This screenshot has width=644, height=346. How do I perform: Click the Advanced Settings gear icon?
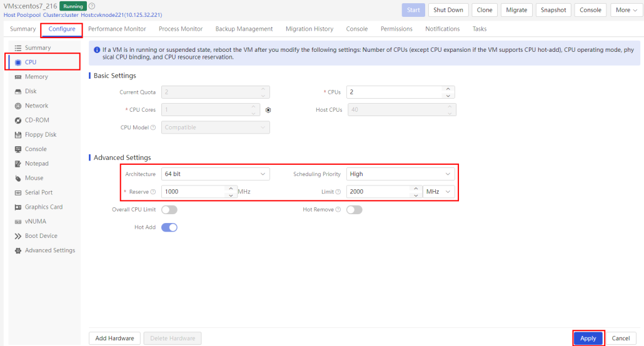(x=18, y=250)
